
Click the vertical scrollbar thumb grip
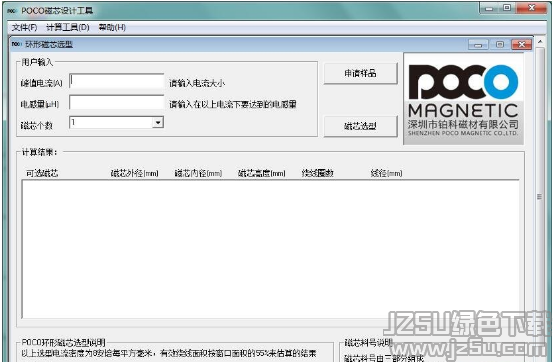(539, 197)
